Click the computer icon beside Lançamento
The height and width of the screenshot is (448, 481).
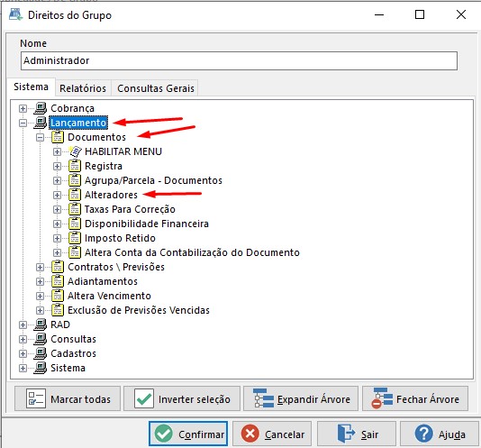[x=41, y=123]
